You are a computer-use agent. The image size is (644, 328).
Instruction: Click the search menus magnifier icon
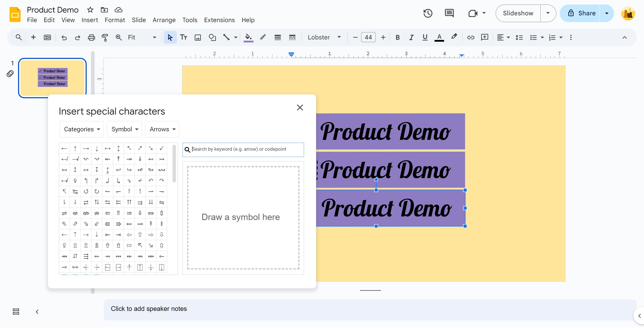pyautogui.click(x=19, y=37)
